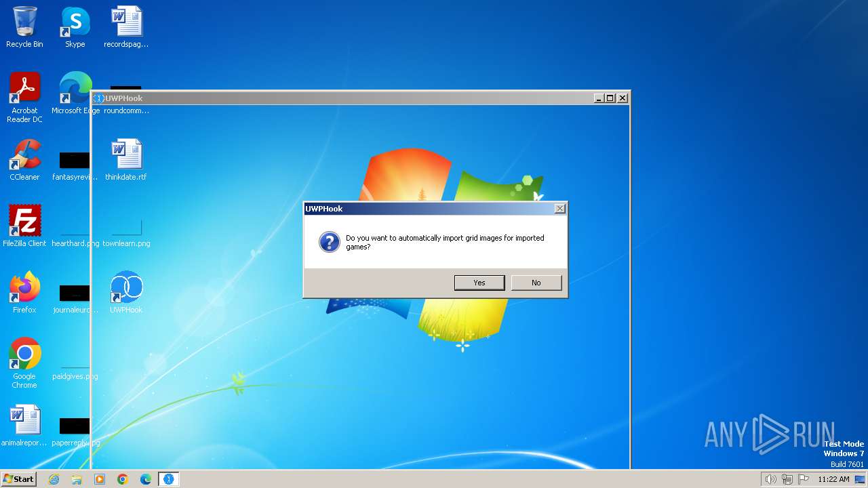Image resolution: width=868 pixels, height=488 pixels.
Task: Launch Skype from desktop
Action: pos(75,27)
